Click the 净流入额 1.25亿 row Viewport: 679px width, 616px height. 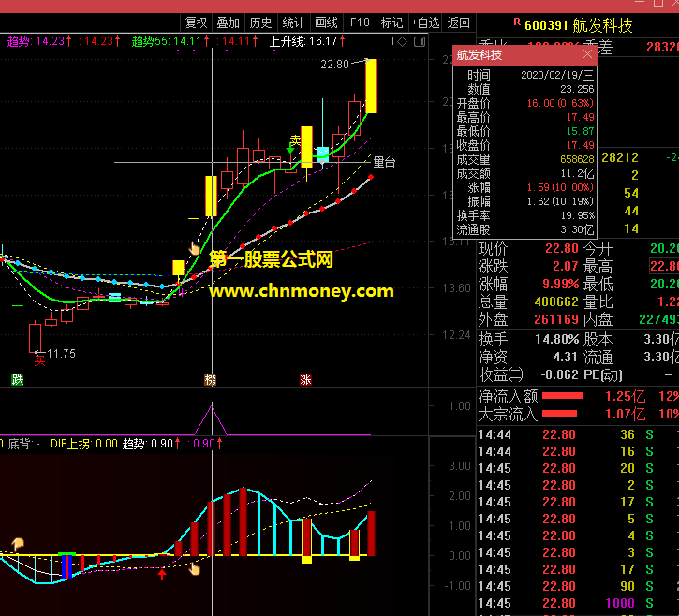(578, 396)
